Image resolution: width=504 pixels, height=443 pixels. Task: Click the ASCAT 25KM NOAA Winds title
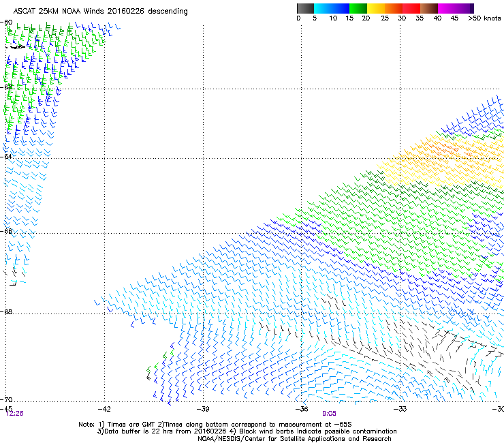pos(100,12)
